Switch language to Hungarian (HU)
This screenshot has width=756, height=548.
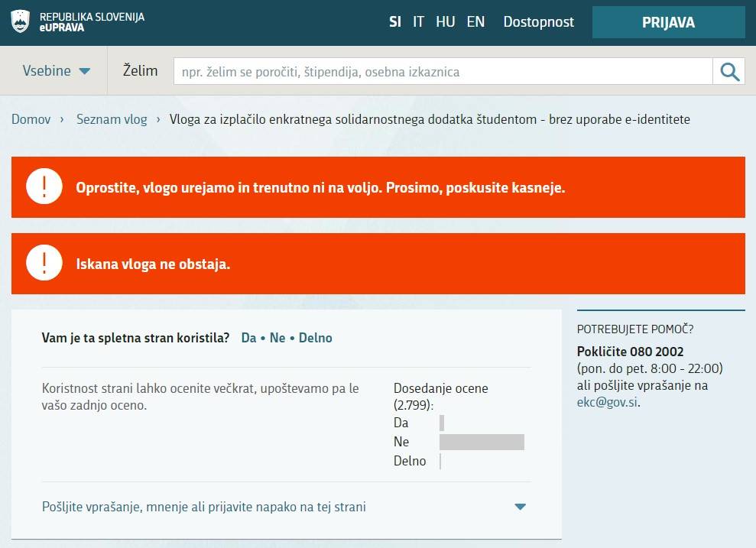pos(445,22)
